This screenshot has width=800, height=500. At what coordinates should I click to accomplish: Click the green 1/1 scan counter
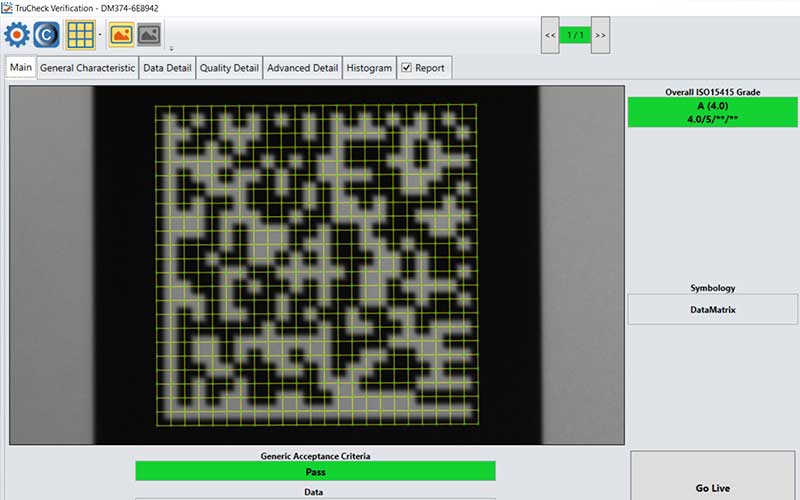(x=575, y=35)
